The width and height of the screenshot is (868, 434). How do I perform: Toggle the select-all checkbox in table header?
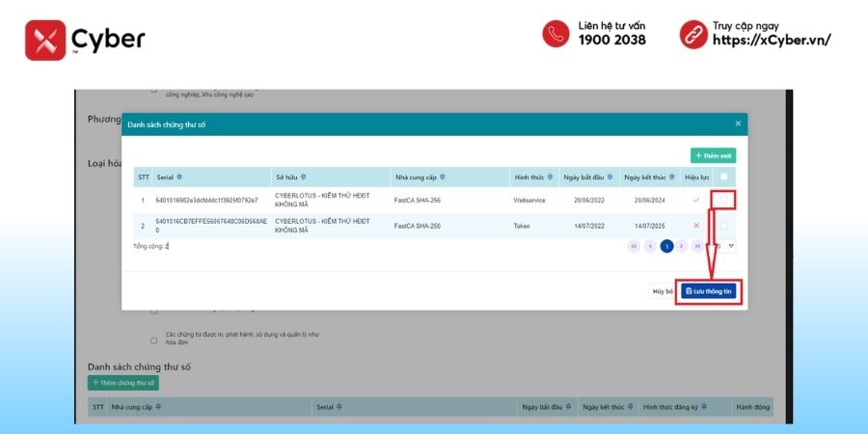pos(723,176)
